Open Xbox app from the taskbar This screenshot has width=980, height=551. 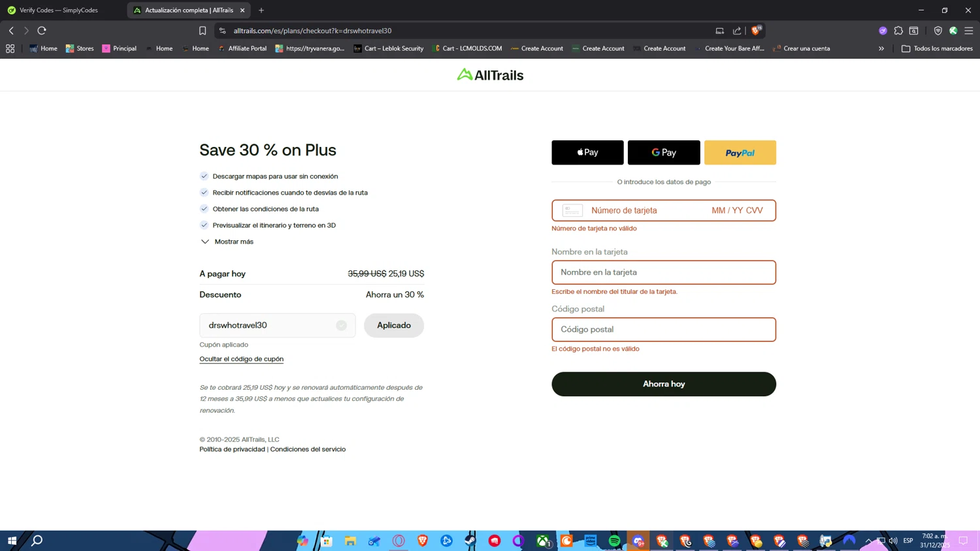543,541
